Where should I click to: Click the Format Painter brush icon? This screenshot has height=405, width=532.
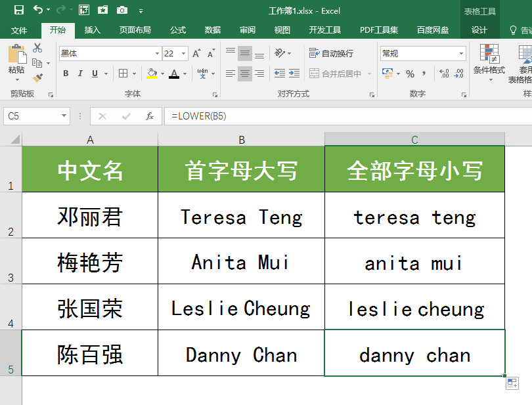(37, 77)
